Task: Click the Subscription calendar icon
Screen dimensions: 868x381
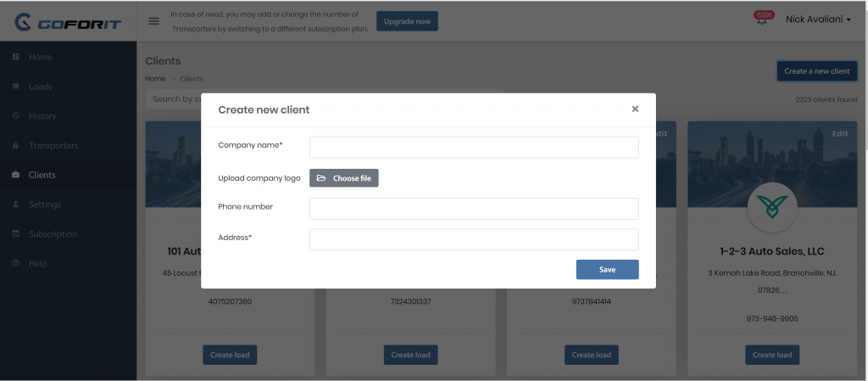Action: (16, 233)
